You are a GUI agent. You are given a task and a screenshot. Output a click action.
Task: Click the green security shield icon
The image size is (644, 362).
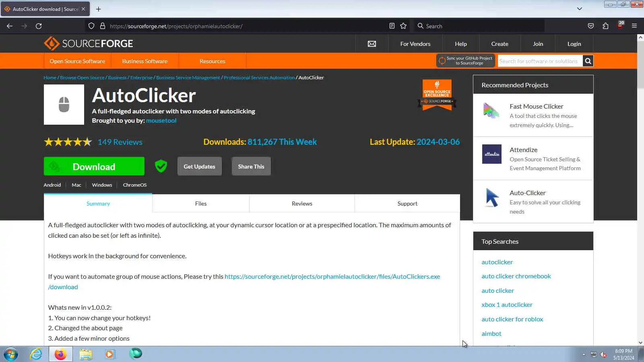161,166
